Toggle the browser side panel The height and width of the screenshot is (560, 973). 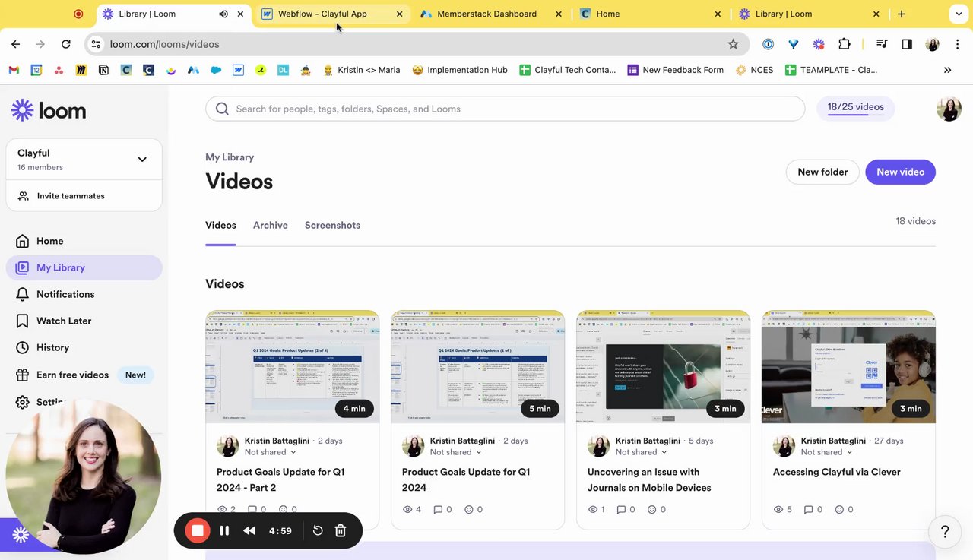point(907,44)
